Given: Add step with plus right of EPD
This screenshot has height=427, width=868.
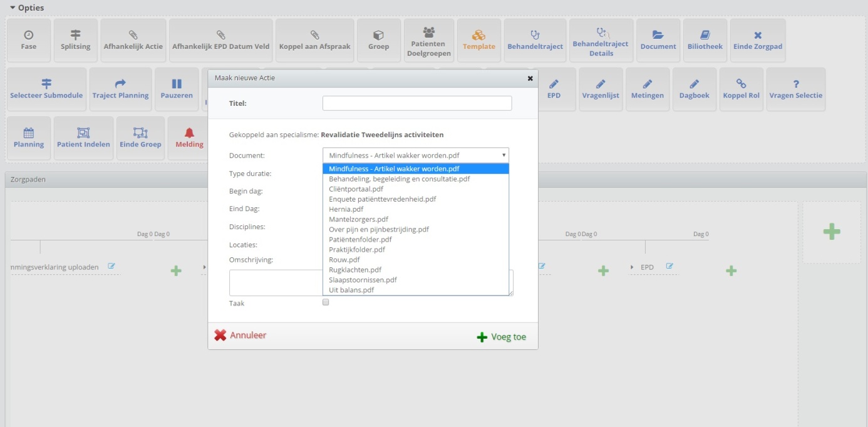Looking at the screenshot, I should pyautogui.click(x=731, y=270).
